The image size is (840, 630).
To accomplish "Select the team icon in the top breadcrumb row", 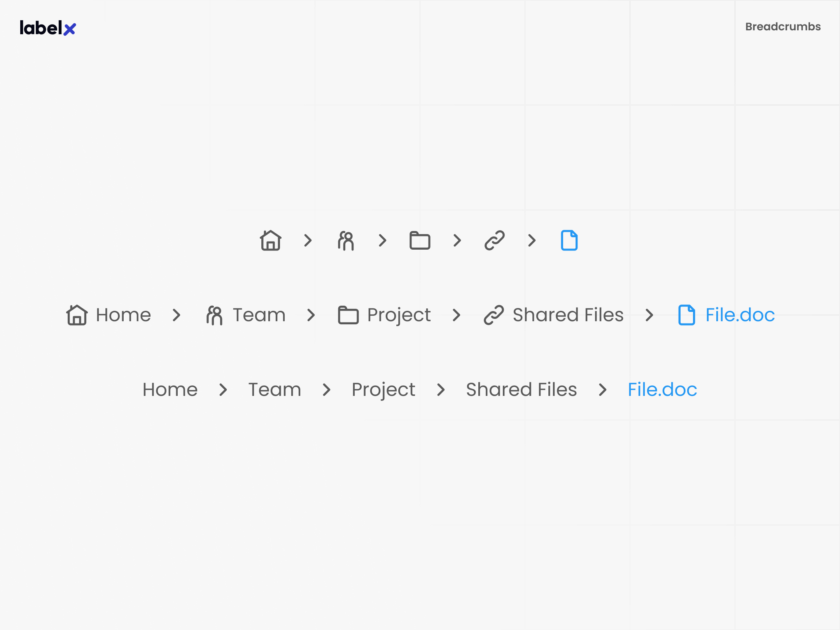I will pyautogui.click(x=346, y=240).
